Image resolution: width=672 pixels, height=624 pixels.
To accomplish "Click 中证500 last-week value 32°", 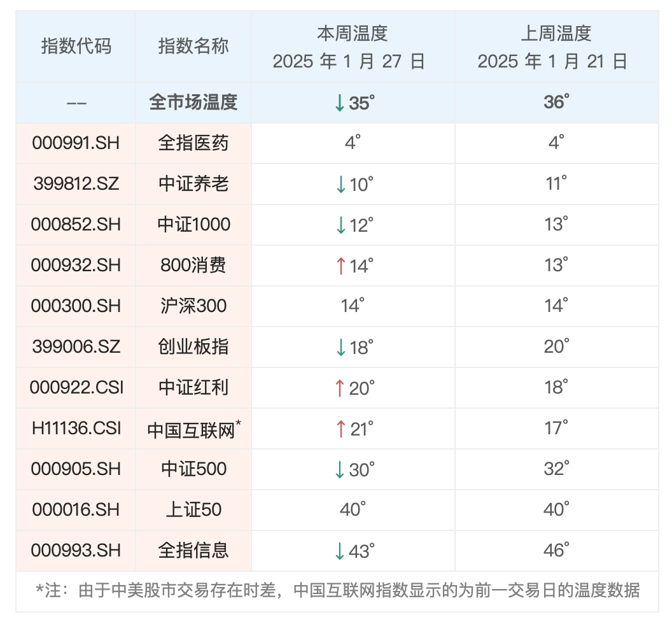I will coord(556,469).
